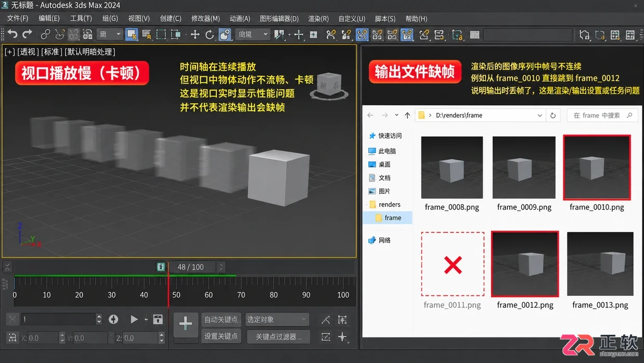Open the [默认明暗处理] viewport shading menu

[x=91, y=52]
